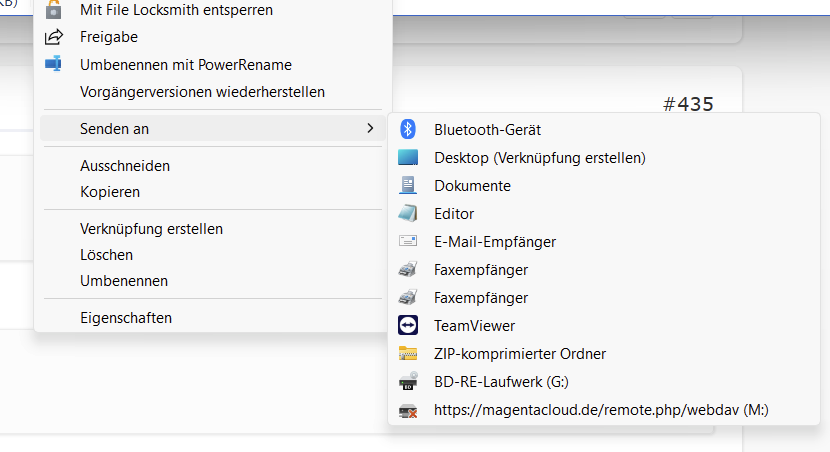
Task: Send to the magentacloud webdav drive
Action: (600, 409)
